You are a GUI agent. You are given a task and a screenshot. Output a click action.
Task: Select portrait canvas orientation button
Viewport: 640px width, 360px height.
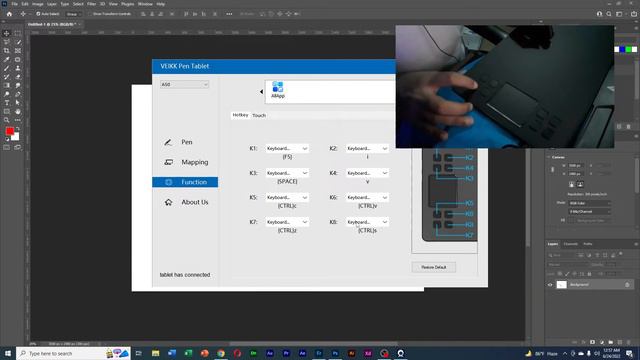571,184
